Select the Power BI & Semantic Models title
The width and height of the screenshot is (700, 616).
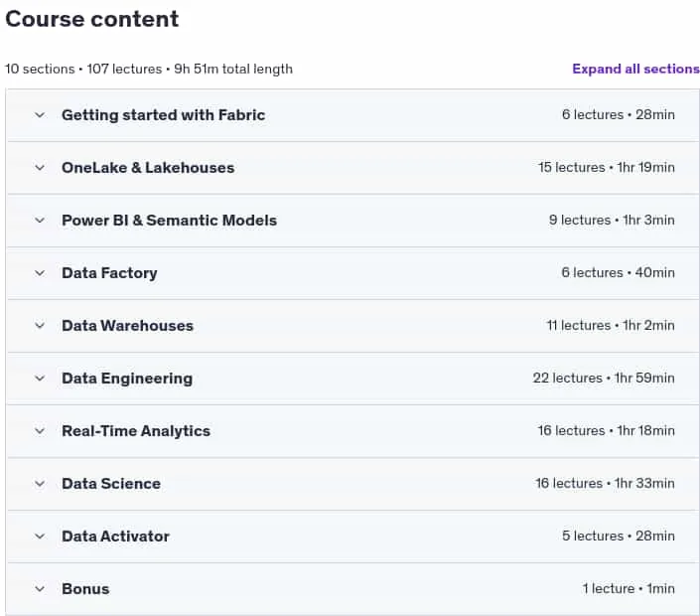(169, 221)
